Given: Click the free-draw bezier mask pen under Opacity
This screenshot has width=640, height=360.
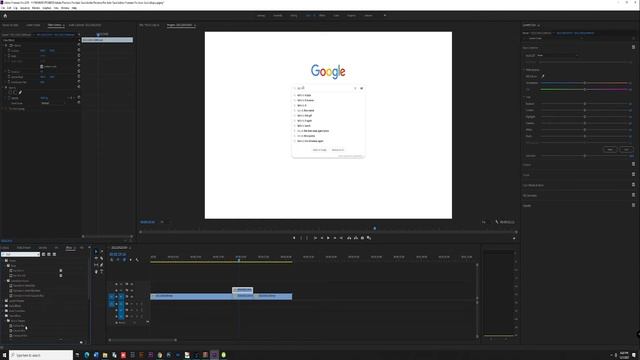Looking at the screenshot, I should (20, 93).
